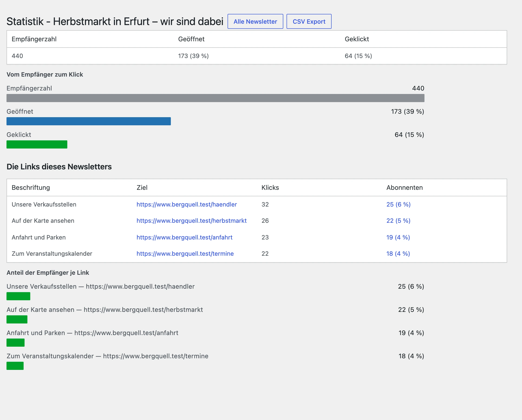Screen dimensions: 522x420
Task: Click the Abonnenten column header
Action: (405, 187)
